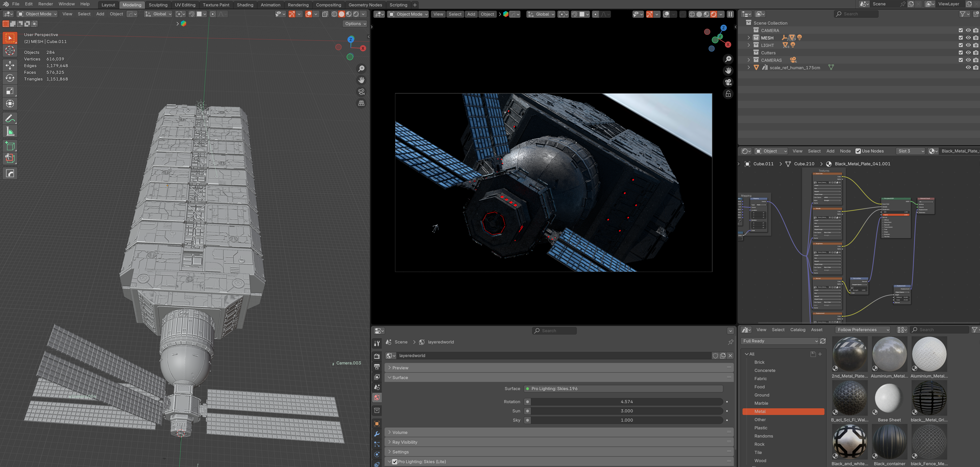The width and height of the screenshot is (980, 467).
Task: Toggle camera view in render viewport
Action: click(x=728, y=82)
